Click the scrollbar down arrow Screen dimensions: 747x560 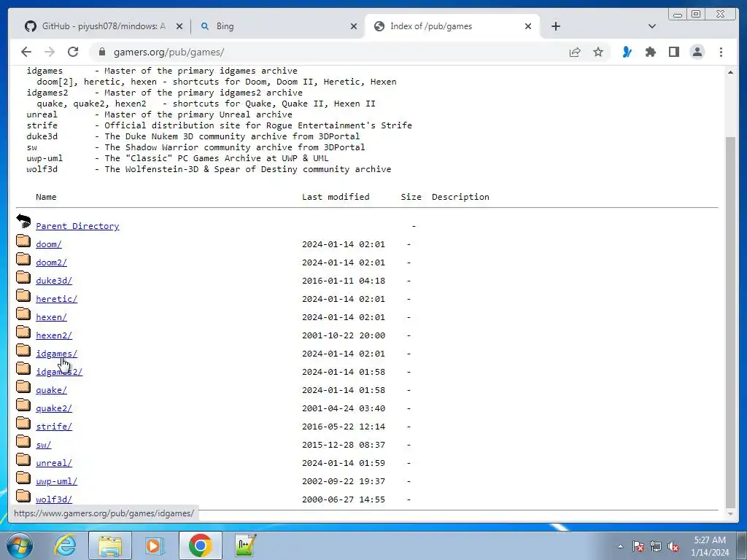click(730, 514)
